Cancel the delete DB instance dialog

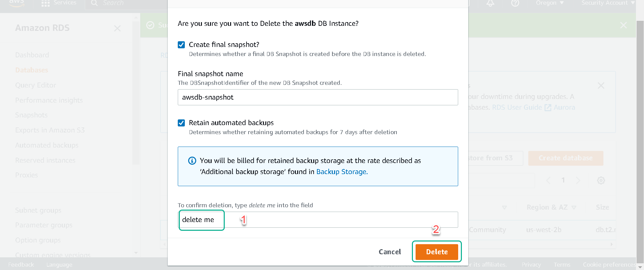tap(389, 252)
